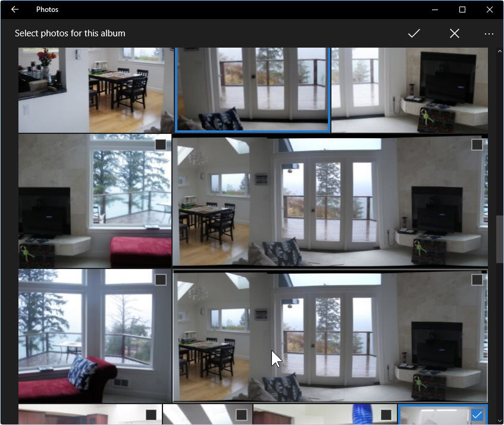Viewport: 504px width, 425px height.
Task: Minimize the Photos window
Action: pyautogui.click(x=434, y=9)
